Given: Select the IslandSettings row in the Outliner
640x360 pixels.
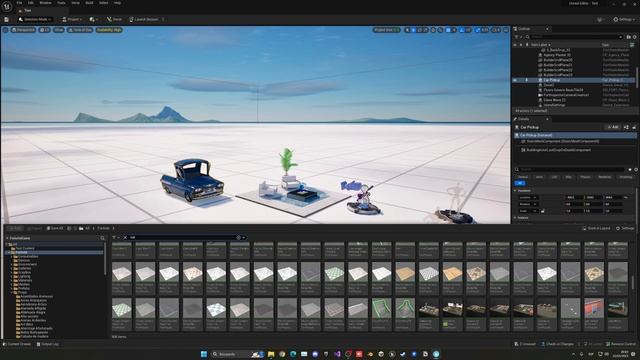Looking at the screenshot, I should pyautogui.click(x=574, y=105).
